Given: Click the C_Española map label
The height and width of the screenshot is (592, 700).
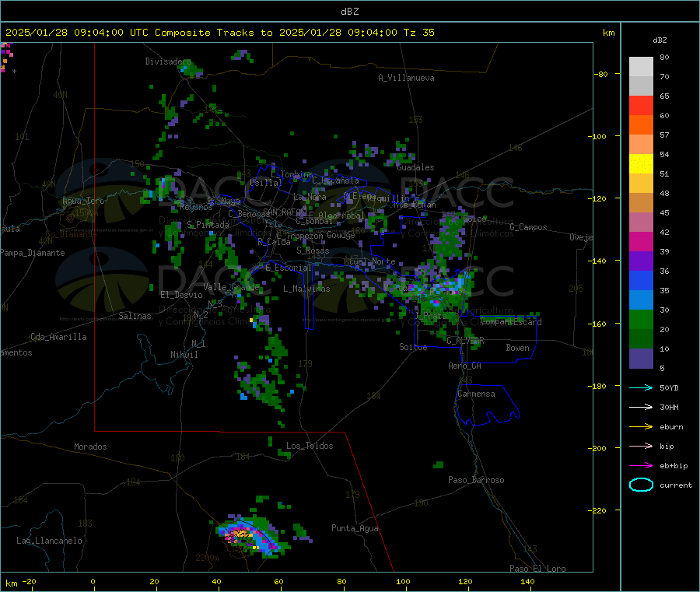Looking at the screenshot, I should click(x=335, y=180).
